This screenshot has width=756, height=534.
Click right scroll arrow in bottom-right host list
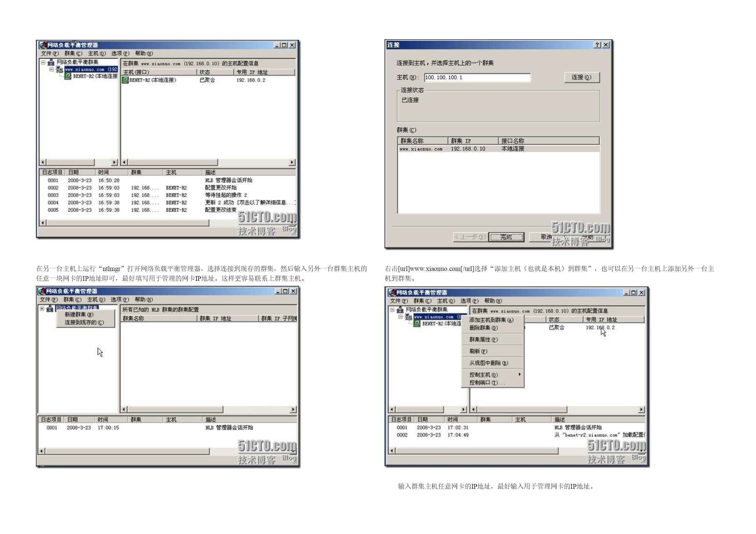641,409
